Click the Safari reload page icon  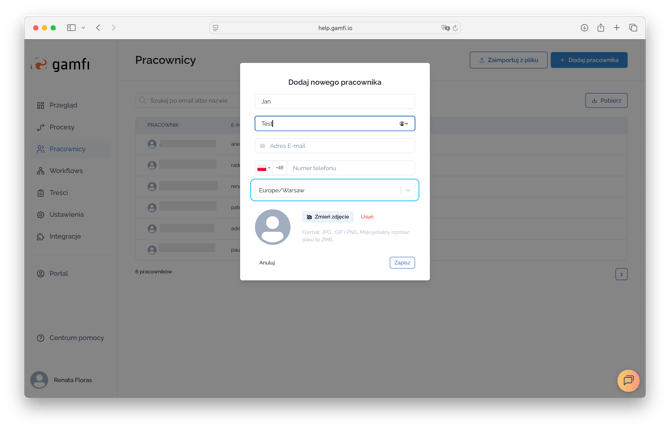pos(455,28)
